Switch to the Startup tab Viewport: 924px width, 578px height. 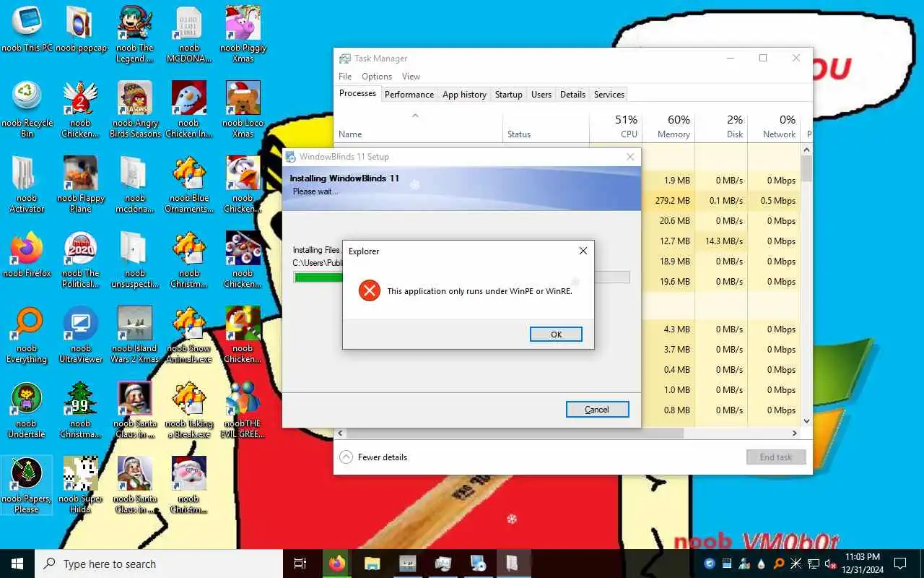(x=508, y=95)
